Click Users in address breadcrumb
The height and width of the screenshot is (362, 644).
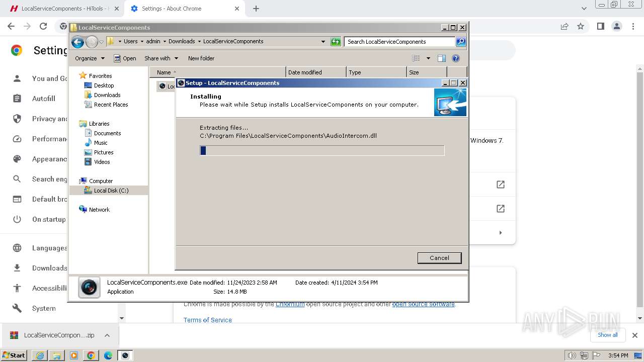(131, 42)
